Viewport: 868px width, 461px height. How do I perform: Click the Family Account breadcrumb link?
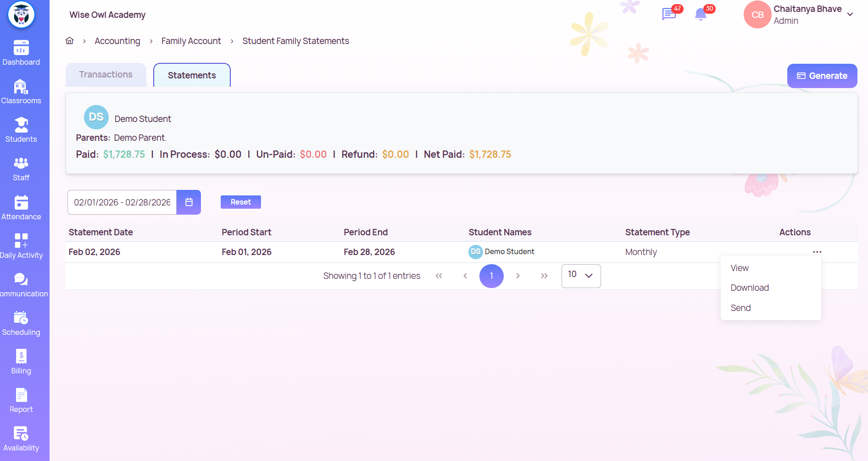click(191, 41)
